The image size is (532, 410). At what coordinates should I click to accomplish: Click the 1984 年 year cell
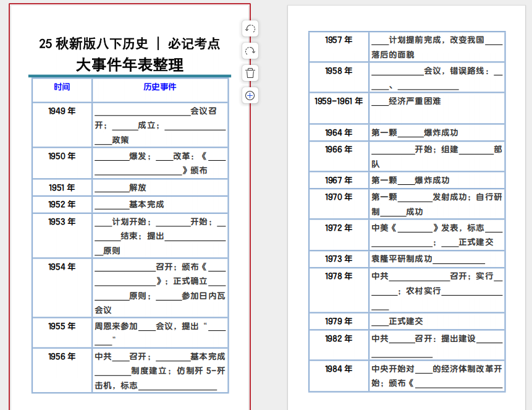click(339, 369)
